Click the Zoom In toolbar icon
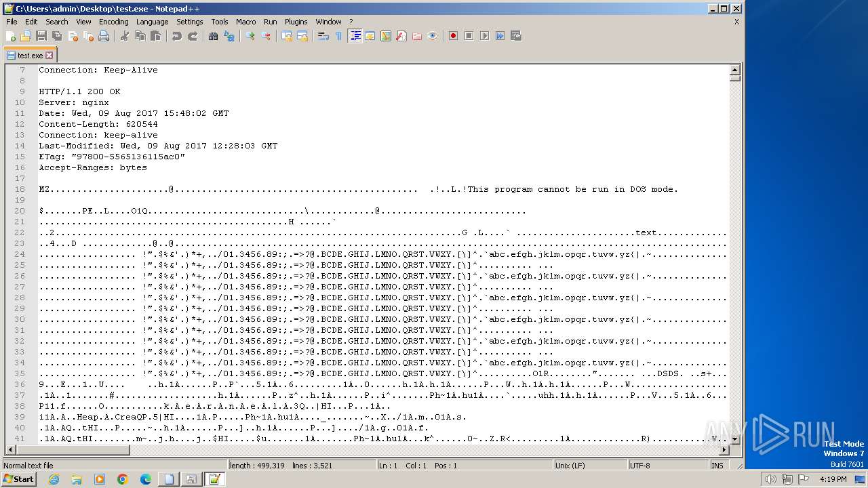 pyautogui.click(x=250, y=36)
